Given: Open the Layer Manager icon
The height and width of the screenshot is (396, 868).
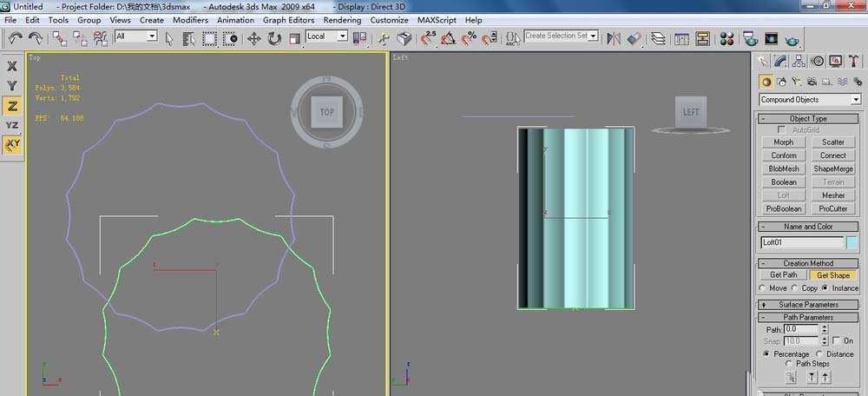Looking at the screenshot, I should point(658,38).
